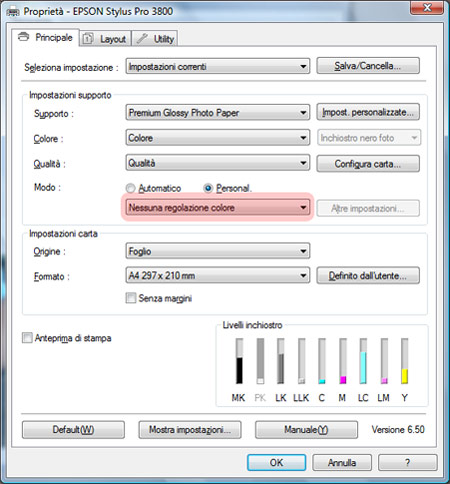
Task: Open the Origine Foglio source dropdown
Action: (218, 251)
